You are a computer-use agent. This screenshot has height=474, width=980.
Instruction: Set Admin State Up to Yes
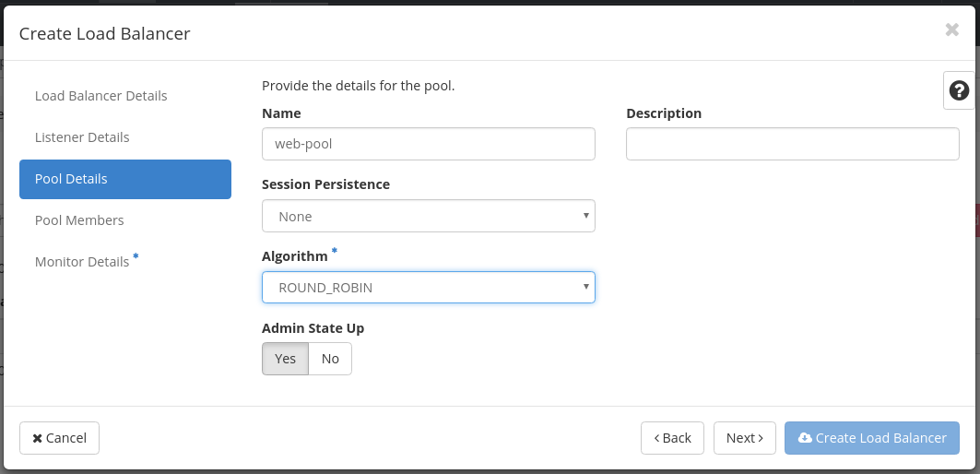pyautogui.click(x=285, y=359)
